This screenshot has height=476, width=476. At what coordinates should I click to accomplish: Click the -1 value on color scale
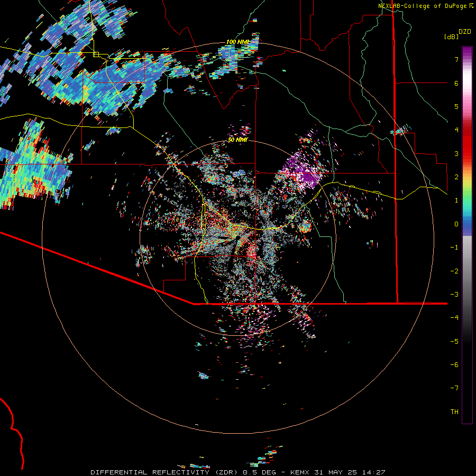pos(454,248)
